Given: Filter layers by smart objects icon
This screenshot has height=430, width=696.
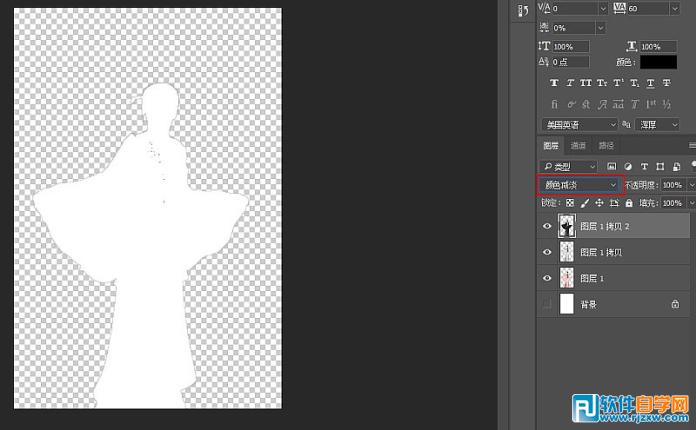Looking at the screenshot, I should (676, 166).
